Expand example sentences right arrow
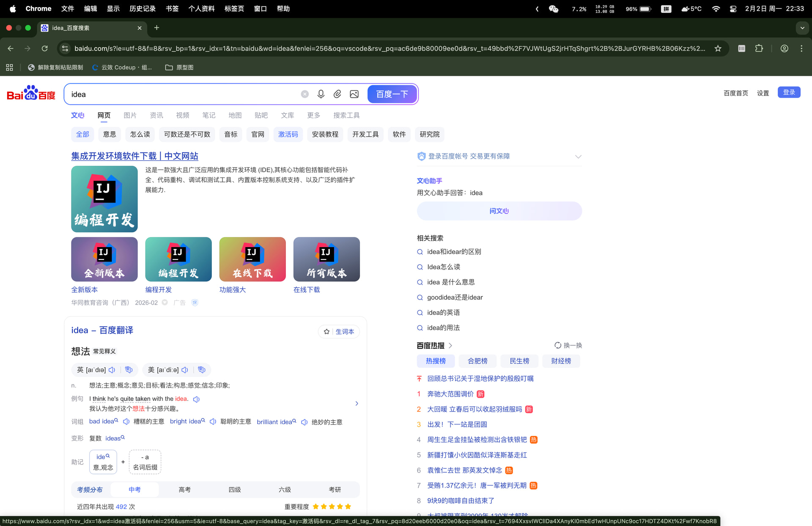This screenshot has height=526, width=812. click(357, 403)
